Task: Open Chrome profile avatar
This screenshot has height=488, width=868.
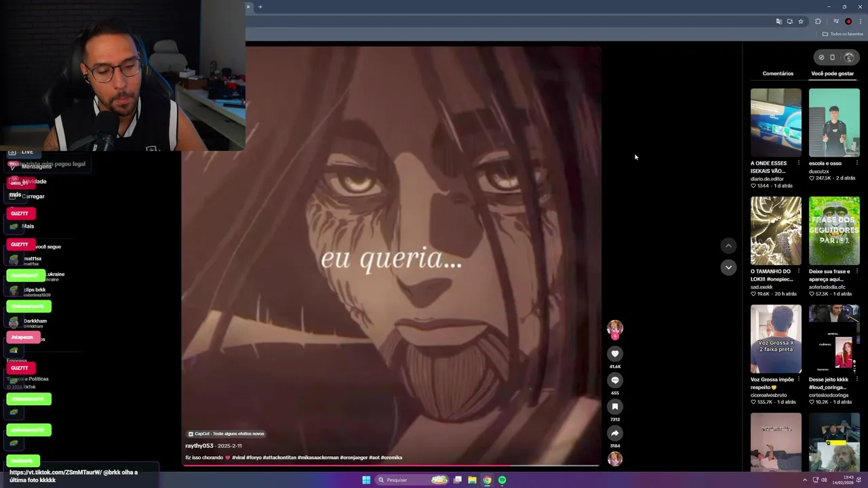Action: (x=848, y=22)
